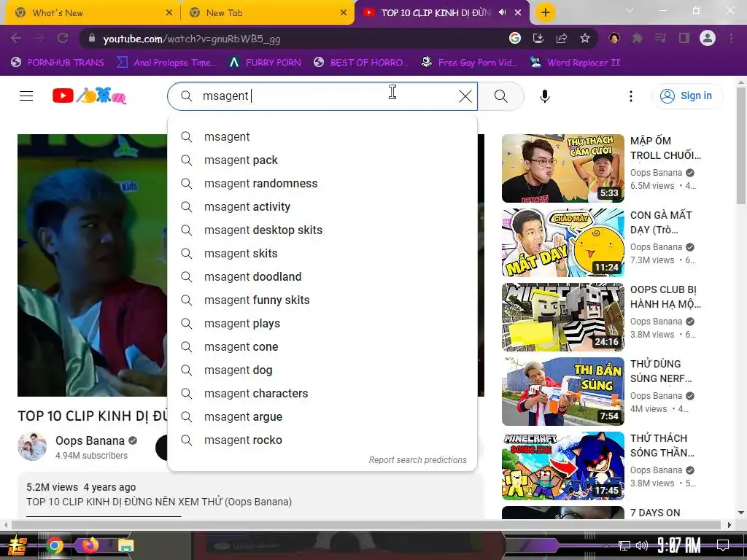Click the magnifier search submit button

pos(500,96)
